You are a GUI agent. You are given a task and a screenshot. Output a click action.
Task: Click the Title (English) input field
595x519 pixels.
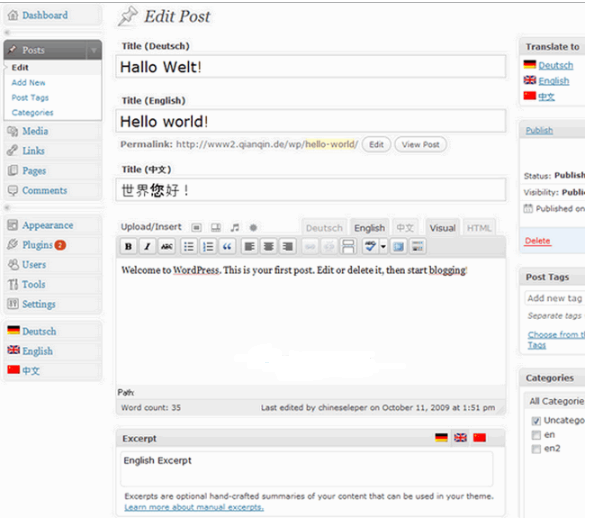click(x=310, y=121)
